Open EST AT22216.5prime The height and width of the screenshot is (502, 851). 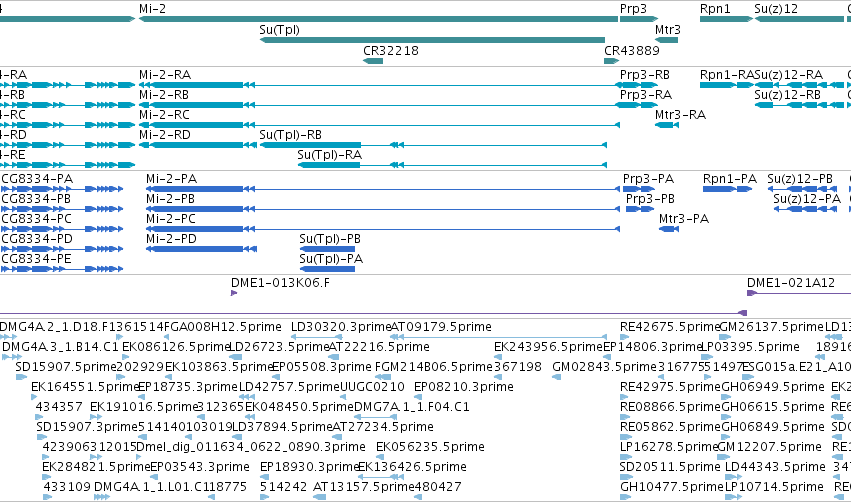tap(379, 347)
